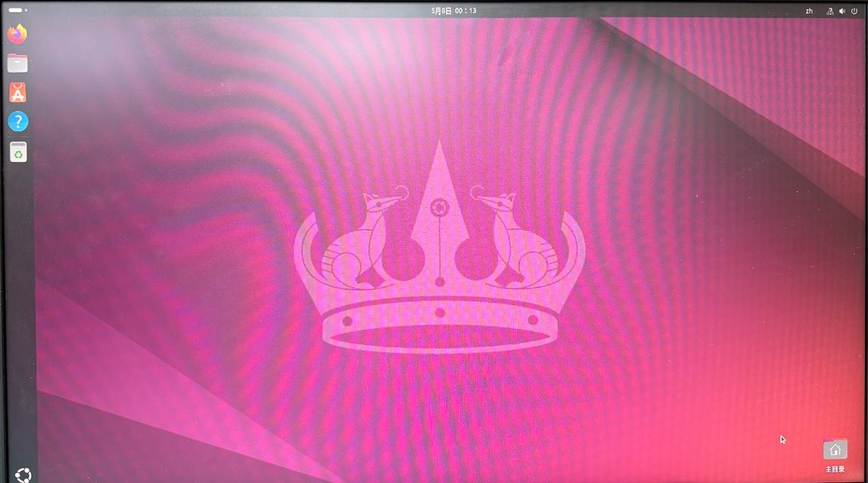Open the power menu icon
The width and height of the screenshot is (868, 483).
[x=854, y=11]
